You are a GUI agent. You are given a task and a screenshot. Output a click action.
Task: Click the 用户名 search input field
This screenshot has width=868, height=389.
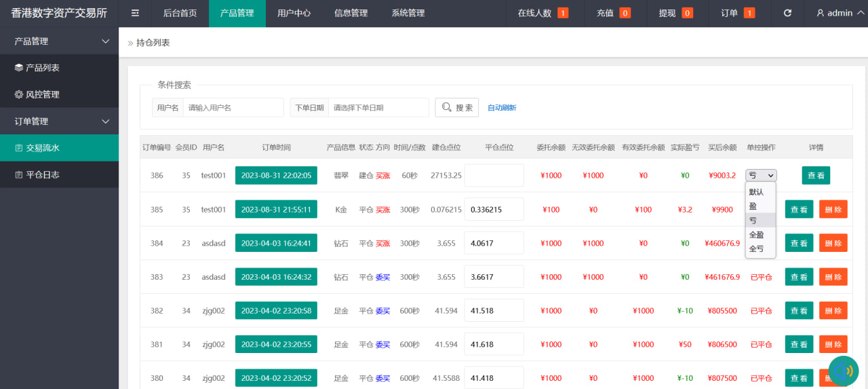click(x=233, y=107)
